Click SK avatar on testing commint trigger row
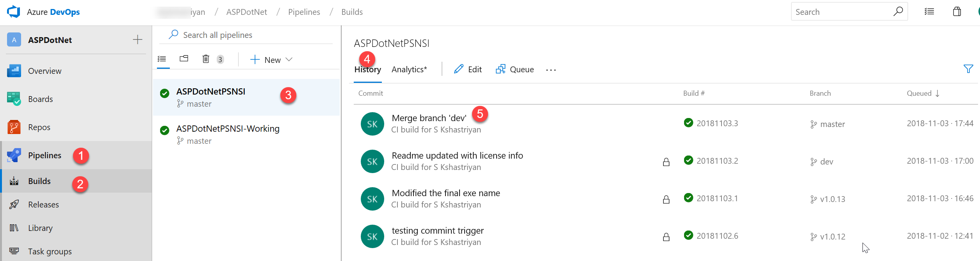Image resolution: width=980 pixels, height=261 pixels. (x=372, y=236)
